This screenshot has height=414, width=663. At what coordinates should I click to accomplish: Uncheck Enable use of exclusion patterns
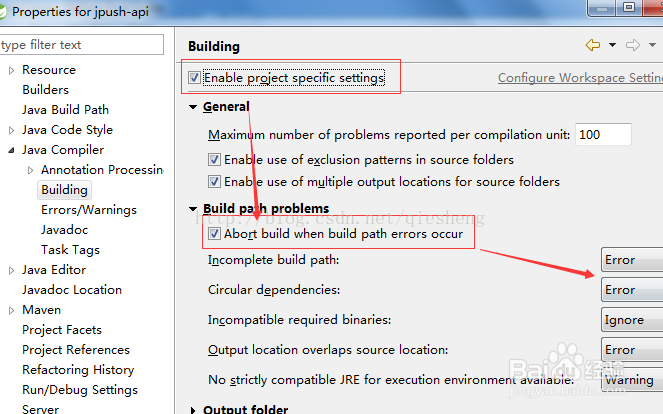[x=214, y=160]
